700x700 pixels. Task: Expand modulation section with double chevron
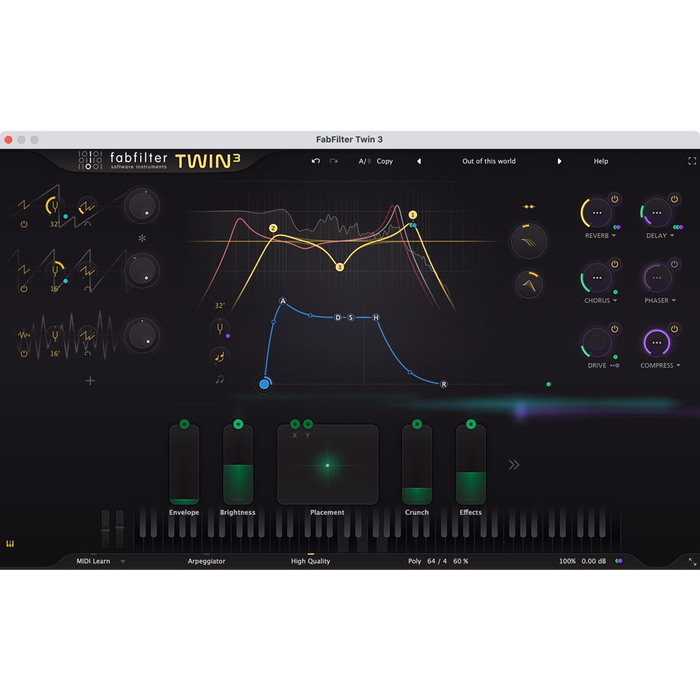click(514, 465)
